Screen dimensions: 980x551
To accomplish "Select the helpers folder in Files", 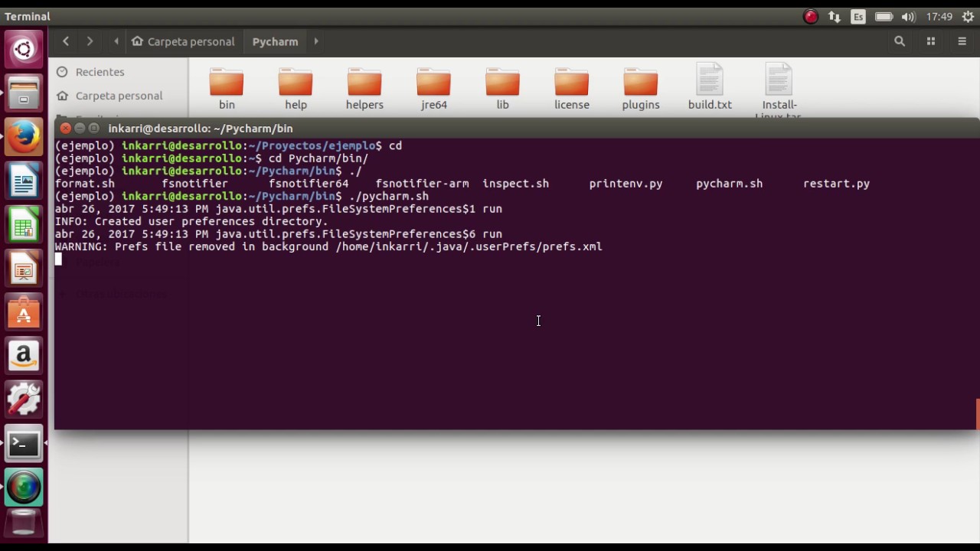I will pos(364,88).
